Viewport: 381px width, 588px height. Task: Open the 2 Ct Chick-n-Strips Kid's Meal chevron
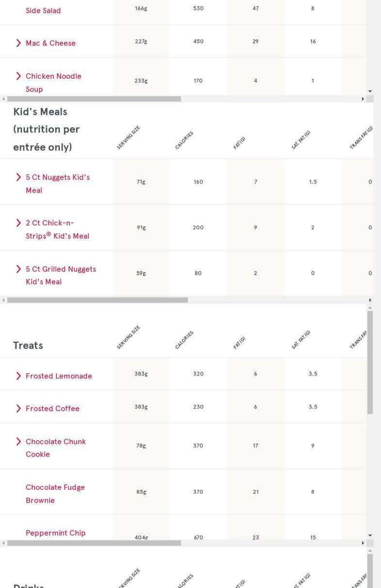18,223
